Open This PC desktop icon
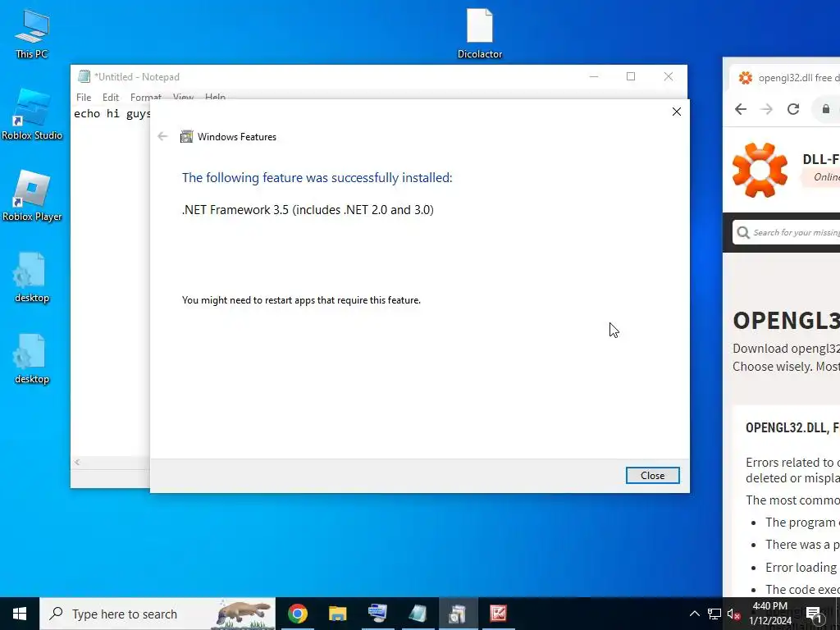This screenshot has width=840, height=630. pyautogui.click(x=32, y=33)
